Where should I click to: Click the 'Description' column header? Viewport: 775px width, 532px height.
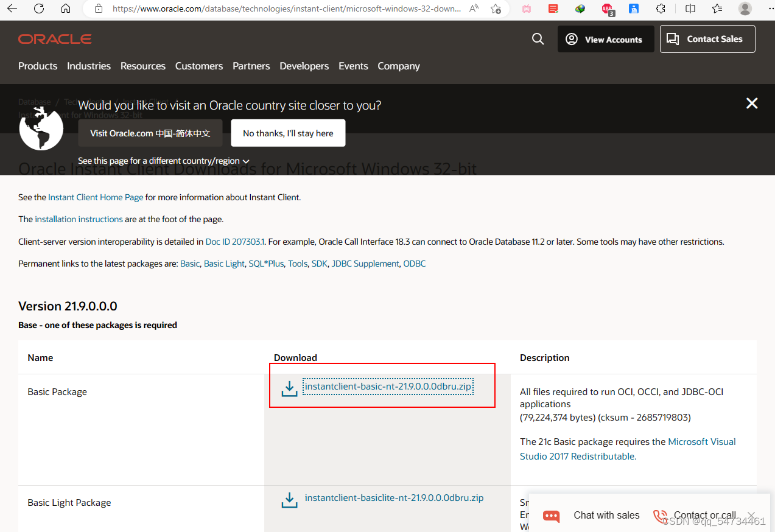click(545, 358)
